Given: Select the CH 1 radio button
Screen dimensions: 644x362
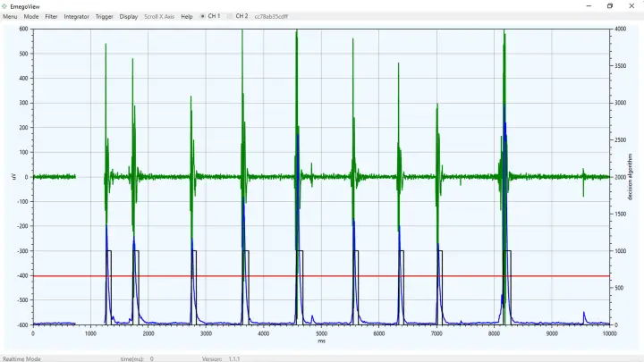Looking at the screenshot, I should tap(210, 16).
